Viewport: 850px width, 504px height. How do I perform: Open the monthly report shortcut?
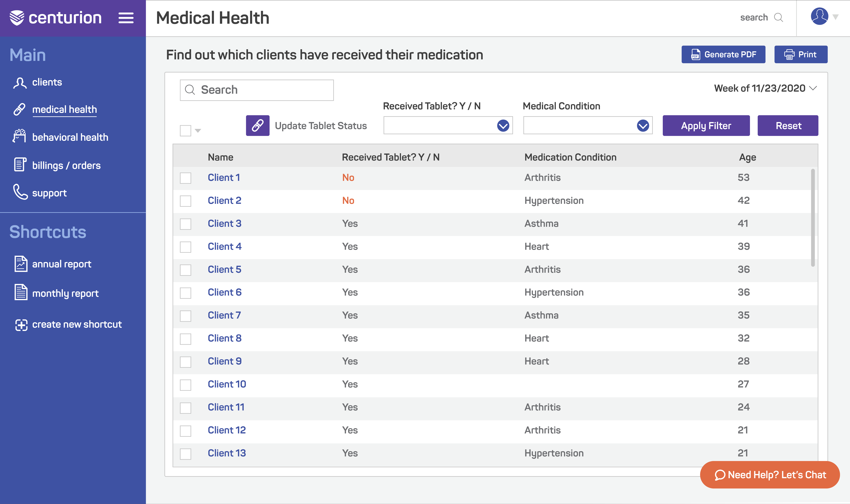click(65, 293)
